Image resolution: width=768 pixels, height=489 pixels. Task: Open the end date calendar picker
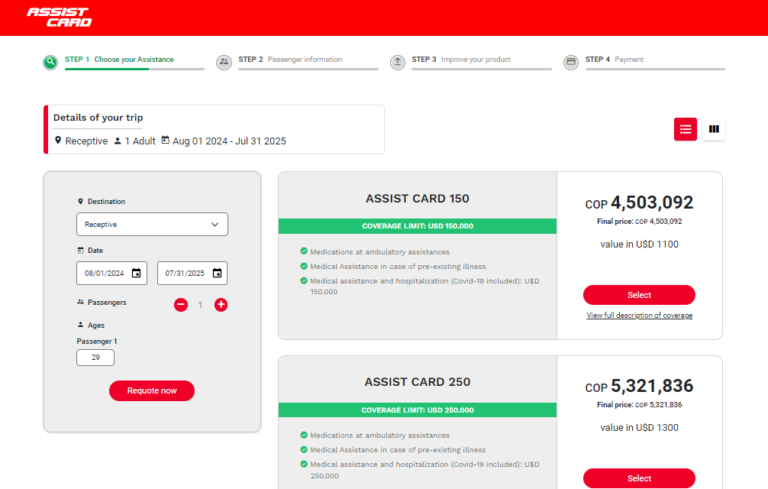(217, 273)
